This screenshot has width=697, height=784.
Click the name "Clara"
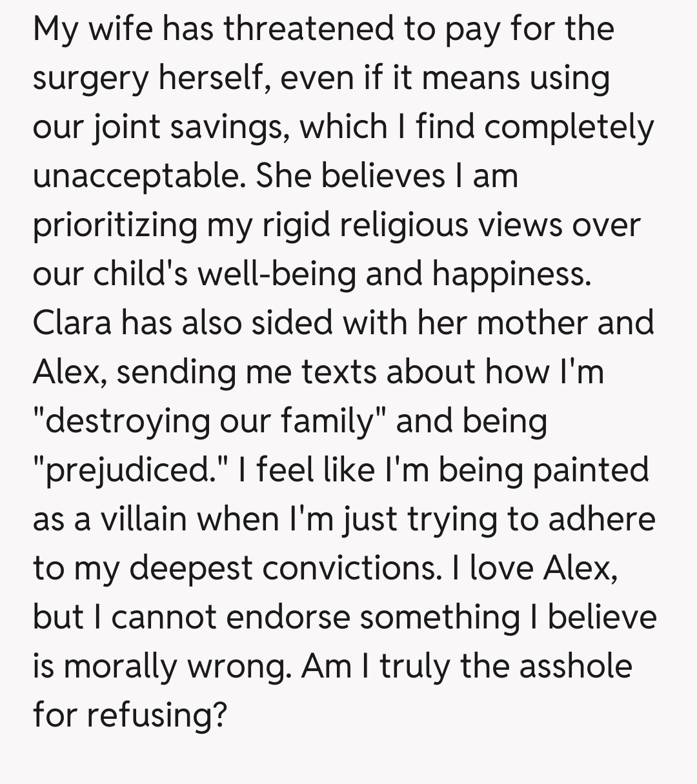pos(71,322)
